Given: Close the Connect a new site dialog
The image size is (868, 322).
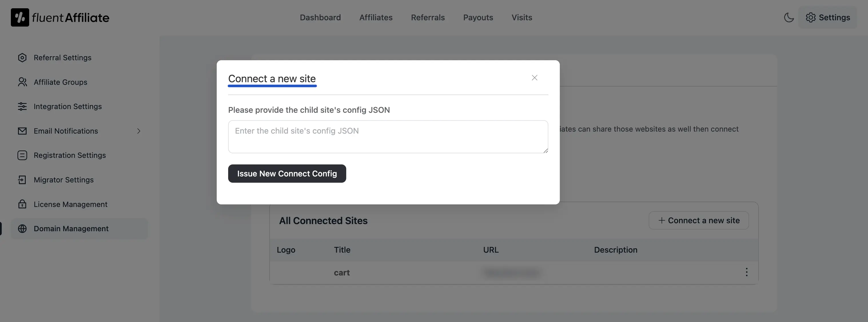Looking at the screenshot, I should click(534, 77).
